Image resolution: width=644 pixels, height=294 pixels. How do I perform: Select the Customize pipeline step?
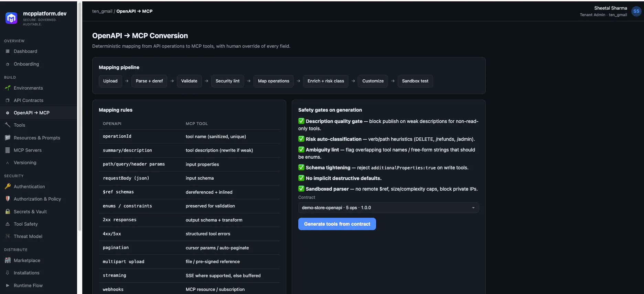(373, 81)
